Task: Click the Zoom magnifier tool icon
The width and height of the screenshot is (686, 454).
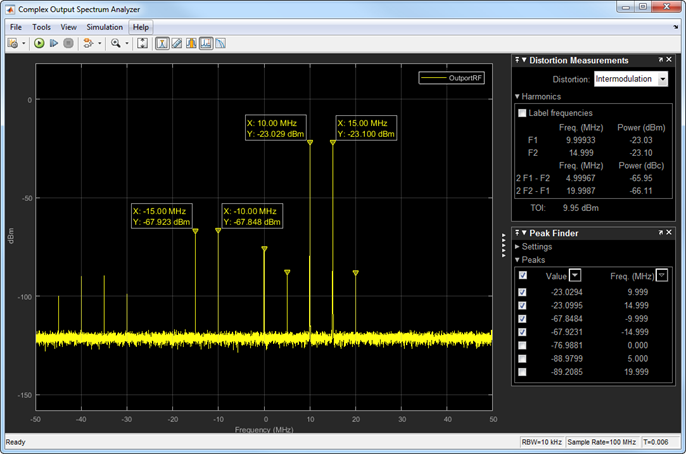Action: click(x=116, y=44)
